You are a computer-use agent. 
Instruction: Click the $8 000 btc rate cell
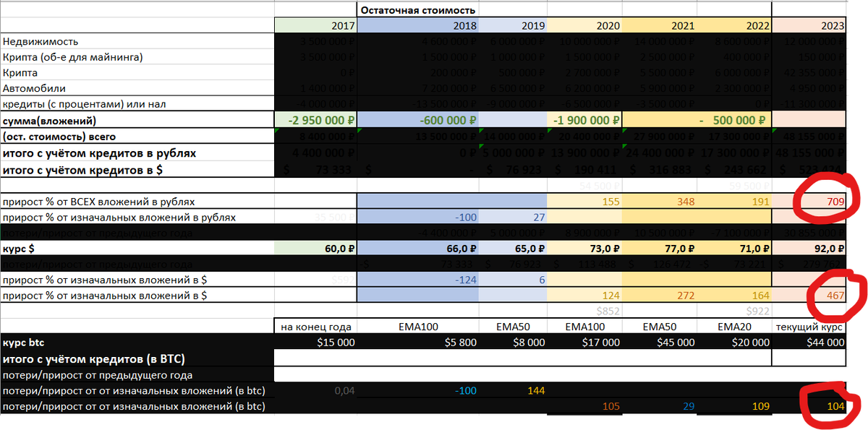[x=513, y=343]
